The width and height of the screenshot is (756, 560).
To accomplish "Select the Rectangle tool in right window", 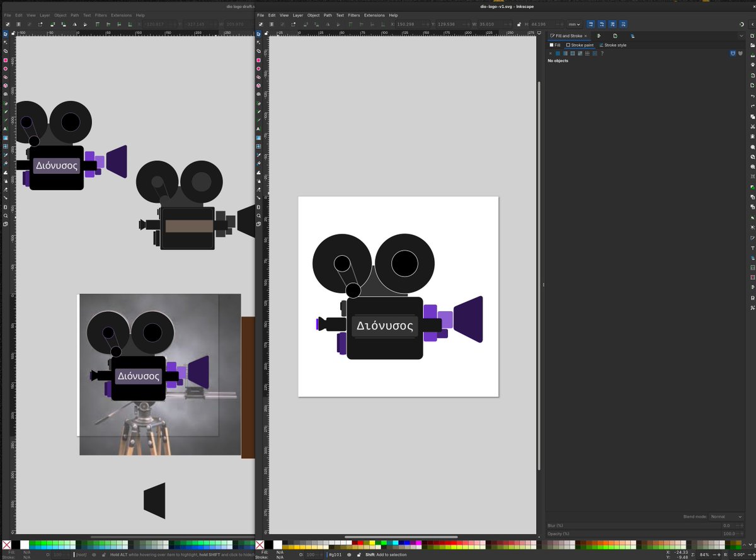I will point(260,60).
